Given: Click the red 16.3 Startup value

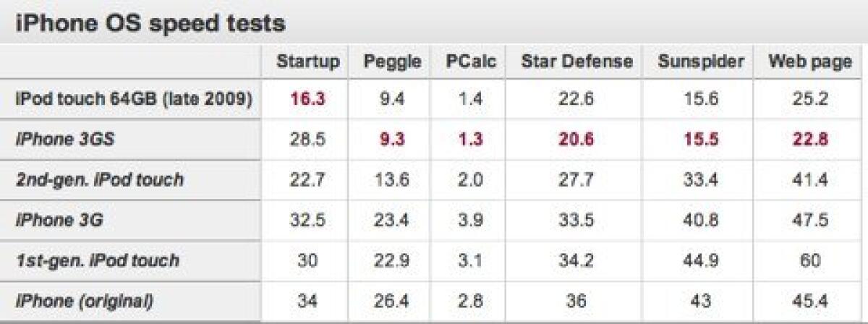Looking at the screenshot, I should 307,100.
